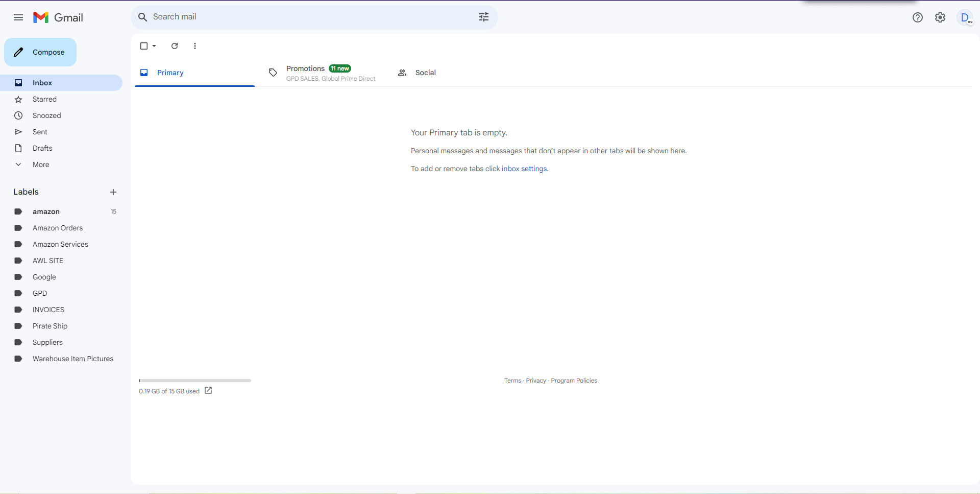Screen dimensions: 980x494
Task: Open the Drafts folder
Action: click(61, 148)
